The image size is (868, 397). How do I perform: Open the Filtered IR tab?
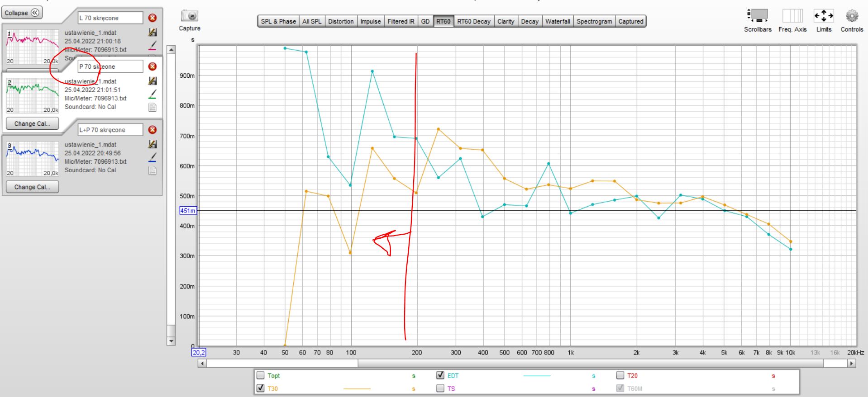pos(401,21)
